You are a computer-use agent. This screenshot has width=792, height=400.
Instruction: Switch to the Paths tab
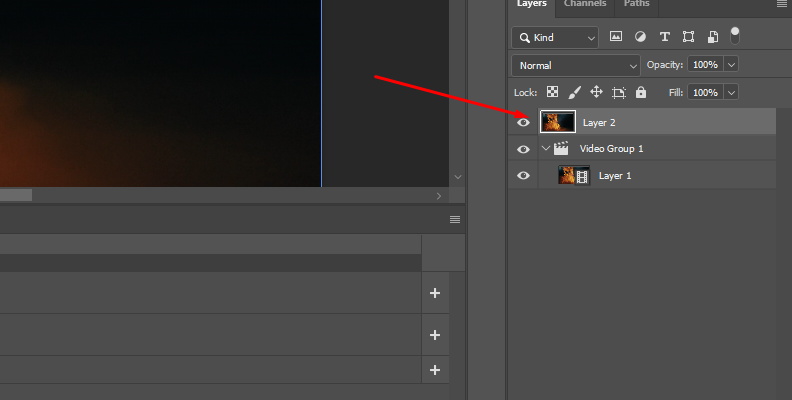(x=636, y=4)
